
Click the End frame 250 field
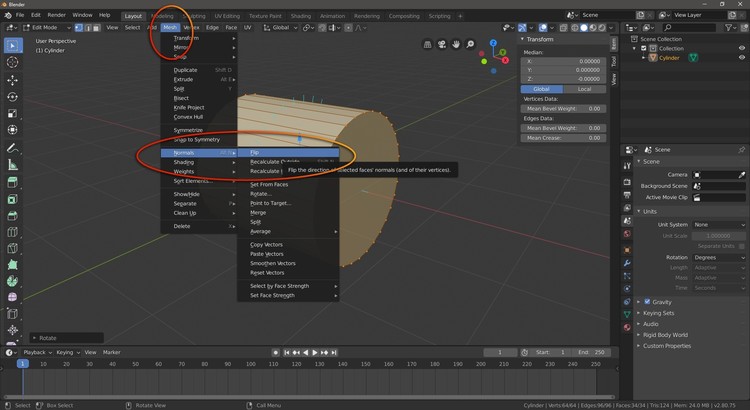[x=592, y=353]
